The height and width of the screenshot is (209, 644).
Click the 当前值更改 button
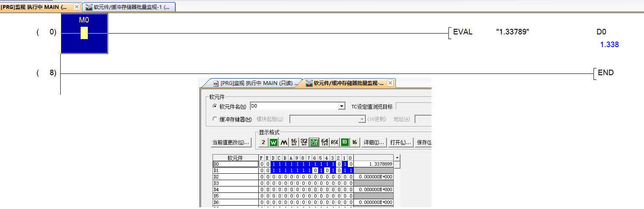point(231,142)
